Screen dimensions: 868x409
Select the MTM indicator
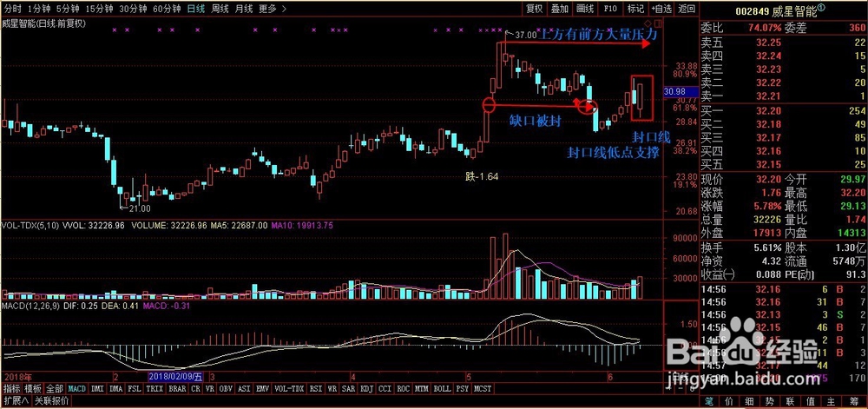[423, 388]
